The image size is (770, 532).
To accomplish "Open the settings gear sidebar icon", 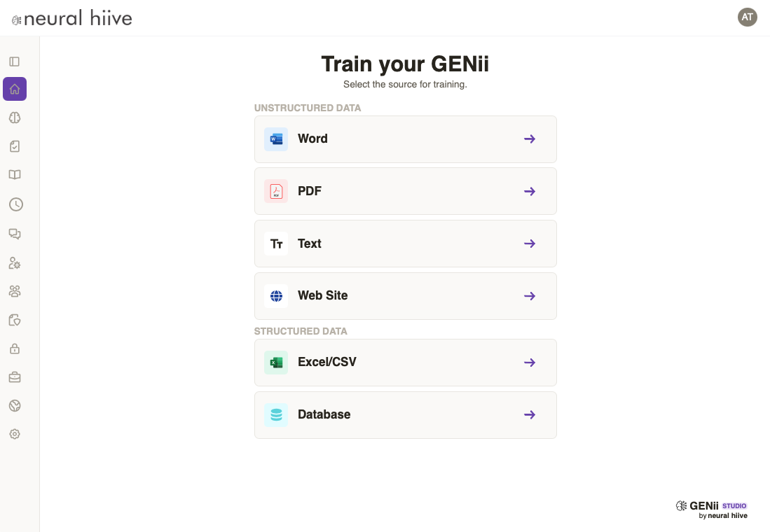I will [x=15, y=434].
